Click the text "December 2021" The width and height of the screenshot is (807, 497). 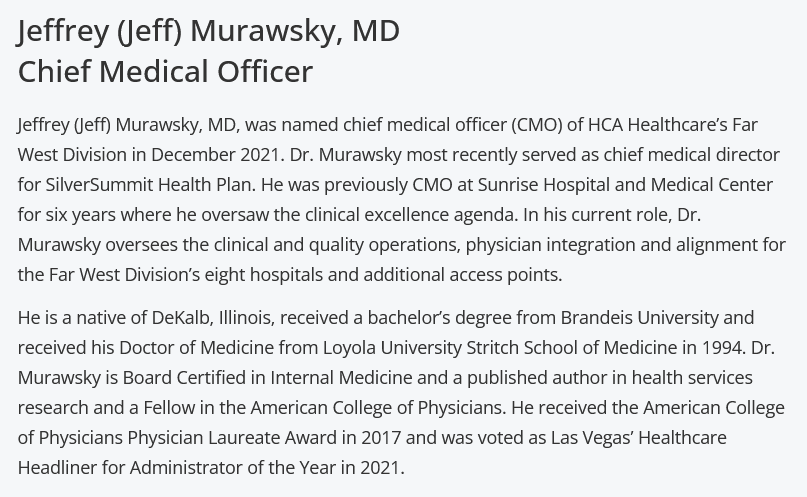(215, 155)
